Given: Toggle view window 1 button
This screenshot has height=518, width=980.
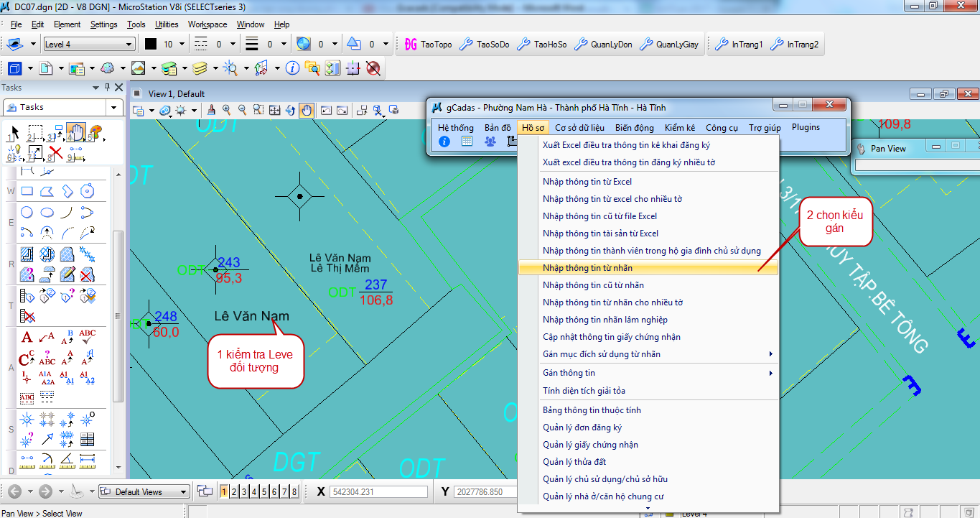Looking at the screenshot, I should (x=224, y=492).
